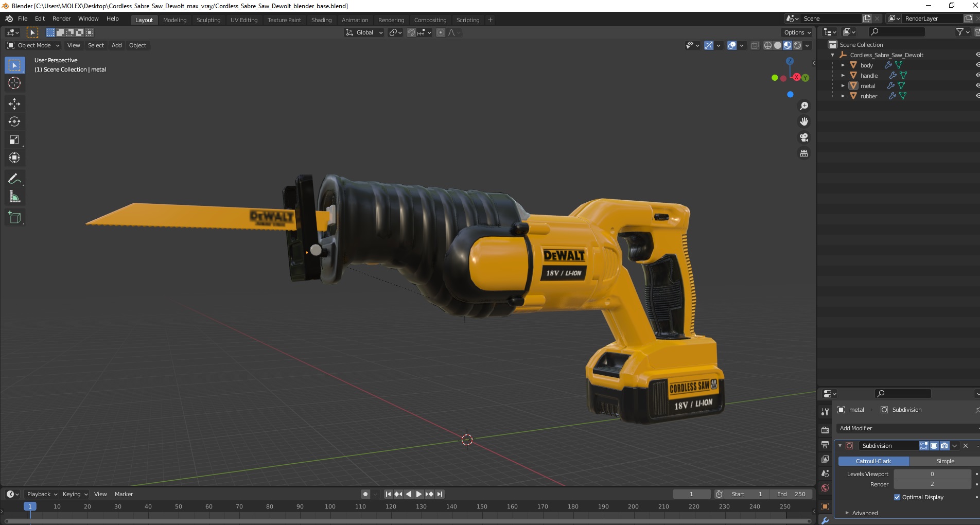Open the Object properties tab

coord(825,506)
